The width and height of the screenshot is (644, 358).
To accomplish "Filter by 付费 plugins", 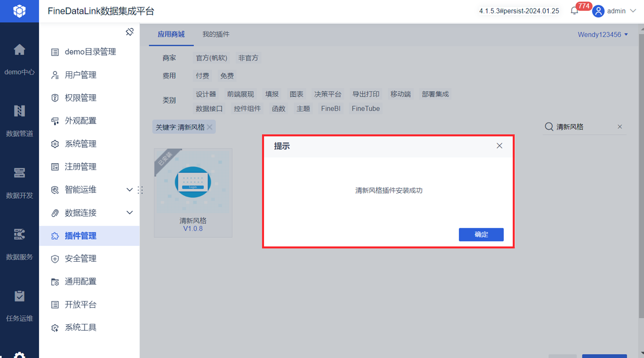I will tap(202, 76).
